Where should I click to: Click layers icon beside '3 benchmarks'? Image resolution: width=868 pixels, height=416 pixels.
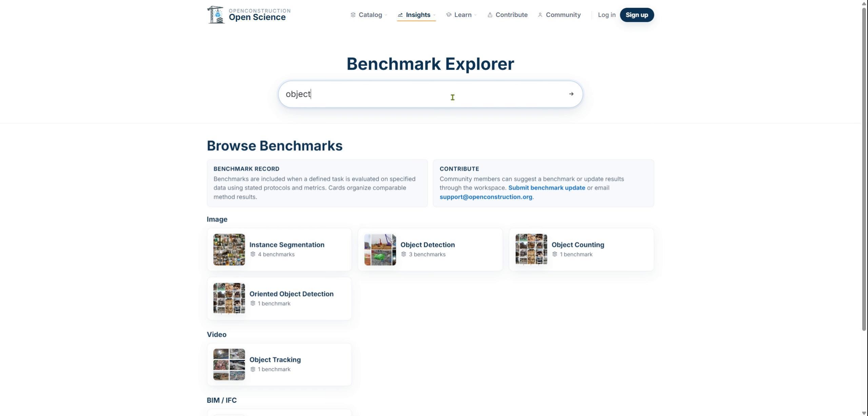click(x=403, y=254)
